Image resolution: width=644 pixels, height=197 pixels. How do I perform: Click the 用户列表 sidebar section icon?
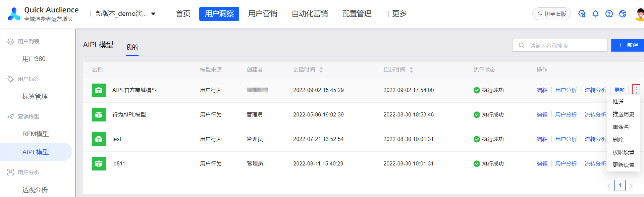[x=11, y=42]
